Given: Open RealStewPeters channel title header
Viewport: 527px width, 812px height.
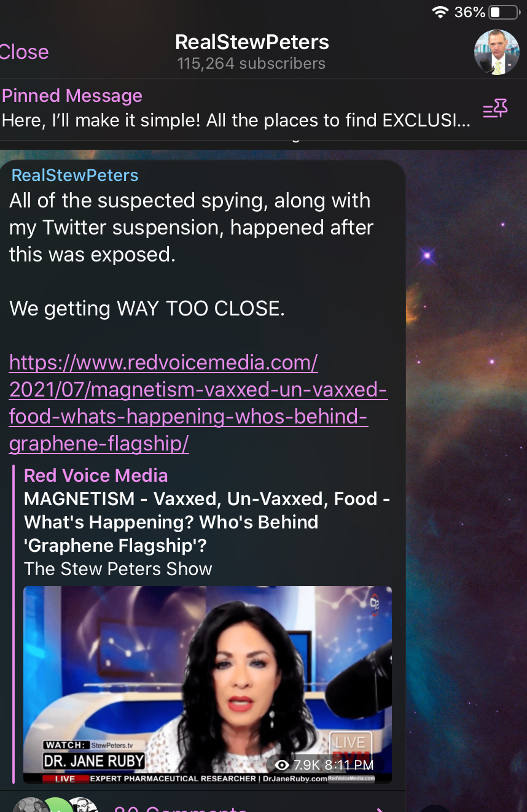Looking at the screenshot, I should [x=252, y=42].
